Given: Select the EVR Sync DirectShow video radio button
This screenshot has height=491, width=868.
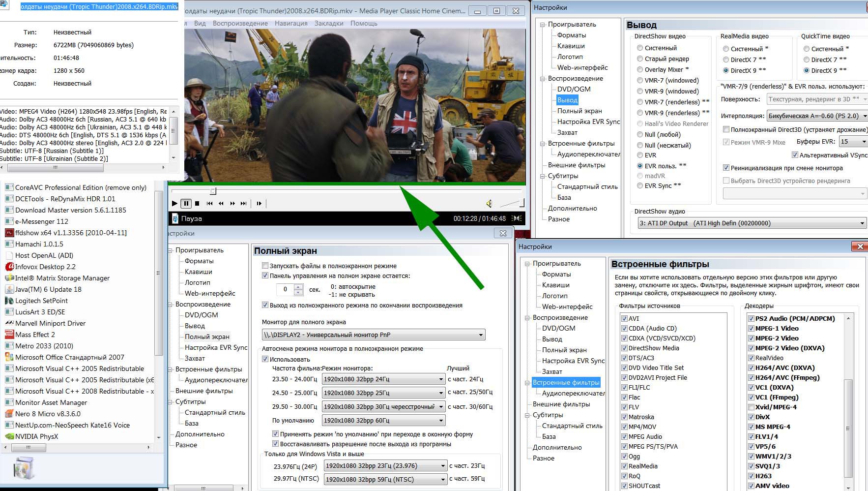Looking at the screenshot, I should [640, 185].
